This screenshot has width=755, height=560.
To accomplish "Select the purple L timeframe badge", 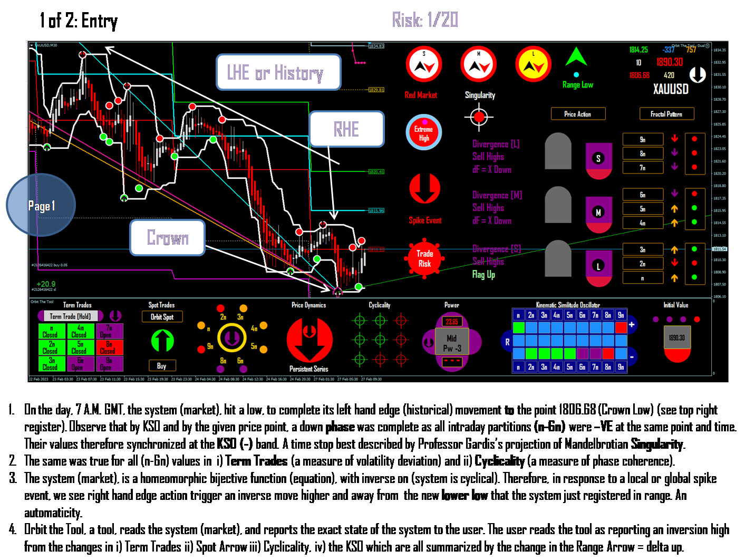I will 598,268.
